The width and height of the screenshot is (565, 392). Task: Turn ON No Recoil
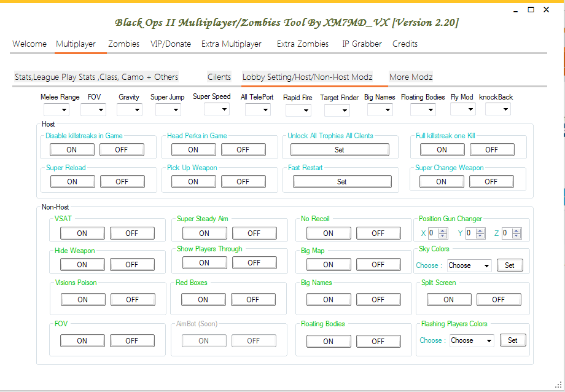point(329,233)
